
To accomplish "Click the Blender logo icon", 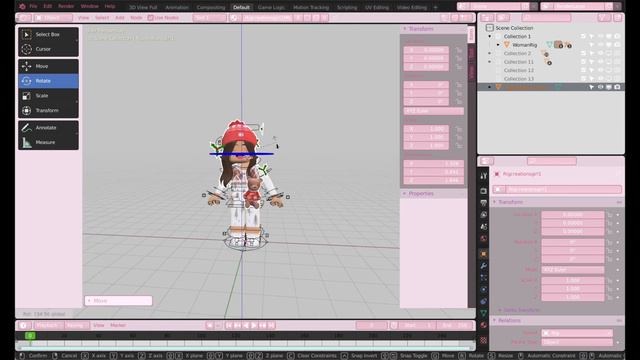I will coord(22,7).
